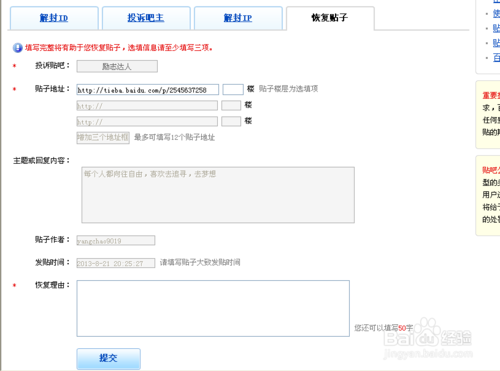Click the 您还可以填写50字 counter text
Screen dimensions: 500x371
384,328
